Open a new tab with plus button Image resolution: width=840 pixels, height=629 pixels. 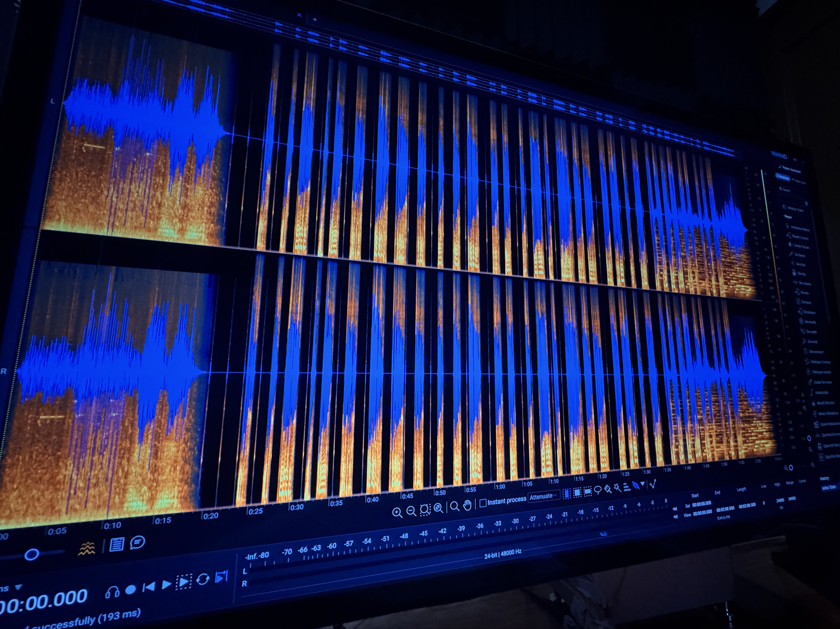point(315,19)
